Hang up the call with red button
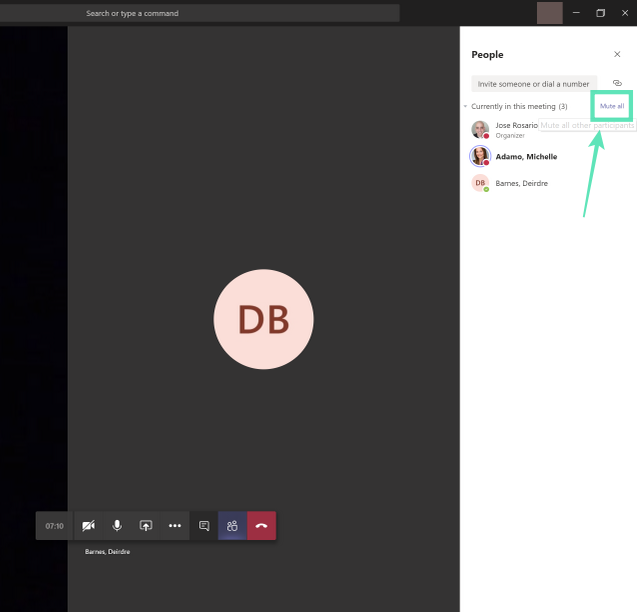Screen dimensions: 637x612 [x=261, y=526]
